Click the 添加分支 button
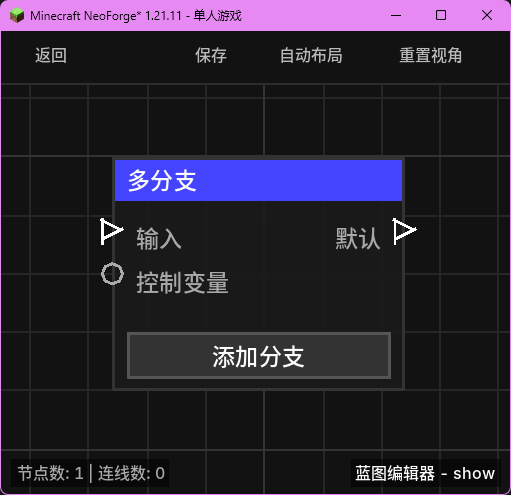511x495 pixels. point(259,355)
